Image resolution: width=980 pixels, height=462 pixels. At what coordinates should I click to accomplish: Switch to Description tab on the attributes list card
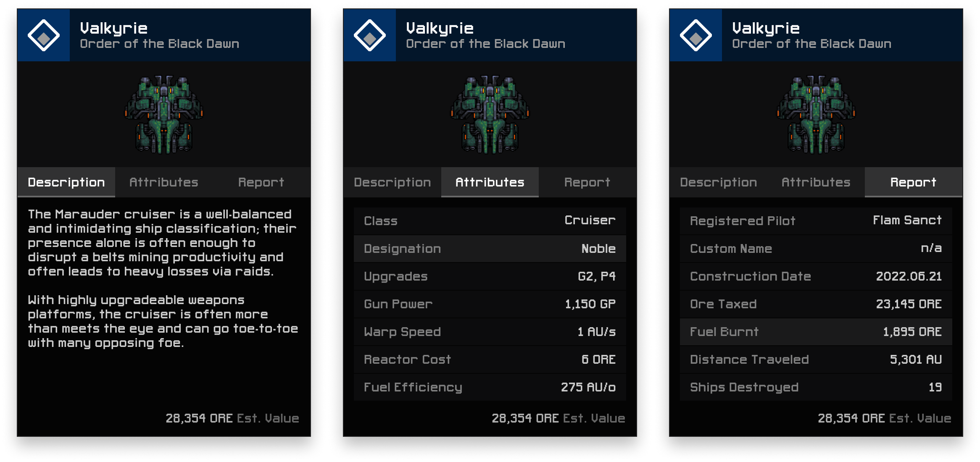393,182
